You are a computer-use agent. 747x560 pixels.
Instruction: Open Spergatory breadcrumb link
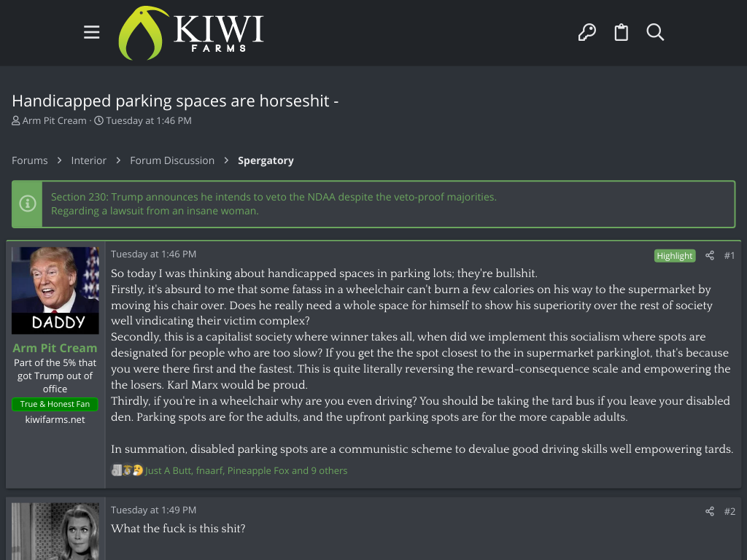tap(266, 160)
